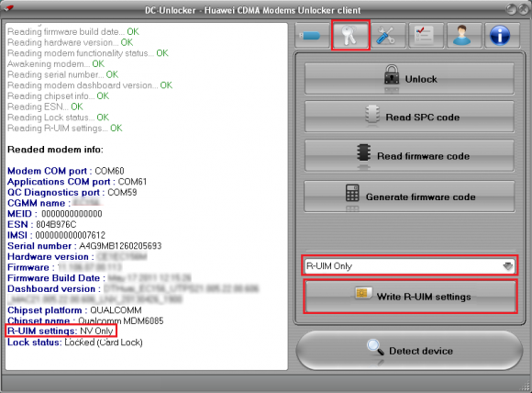Click the Detect device button
Image resolution: width=532 pixels, height=393 pixels.
[409, 351]
